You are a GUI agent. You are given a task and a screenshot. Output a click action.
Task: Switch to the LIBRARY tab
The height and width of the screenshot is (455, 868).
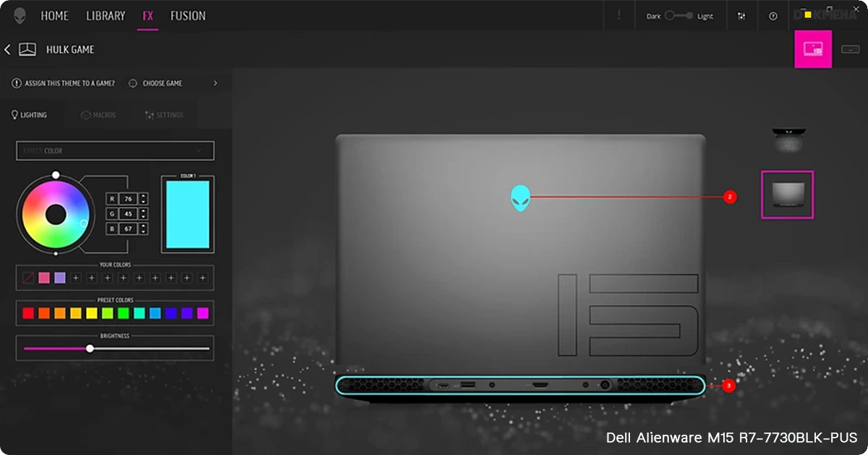tap(106, 16)
